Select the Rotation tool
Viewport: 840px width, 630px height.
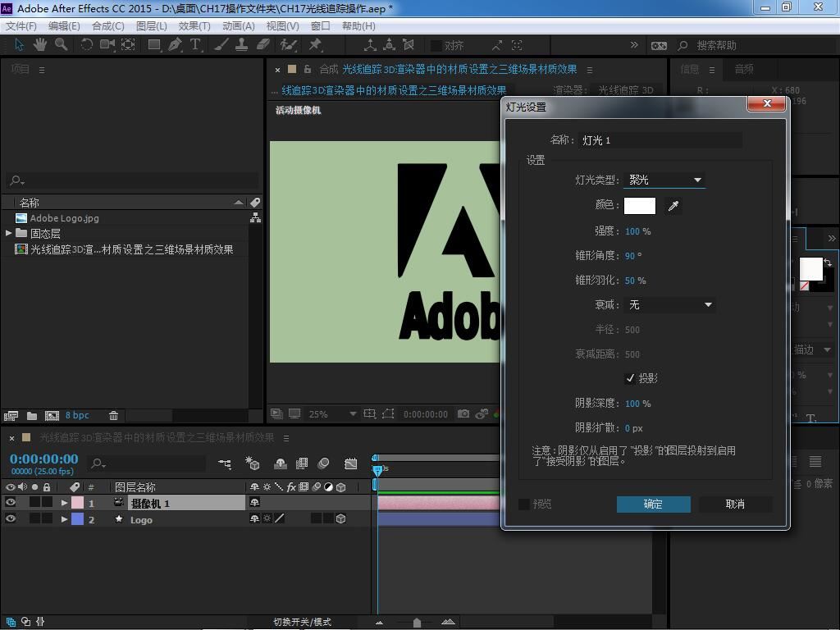(86, 45)
